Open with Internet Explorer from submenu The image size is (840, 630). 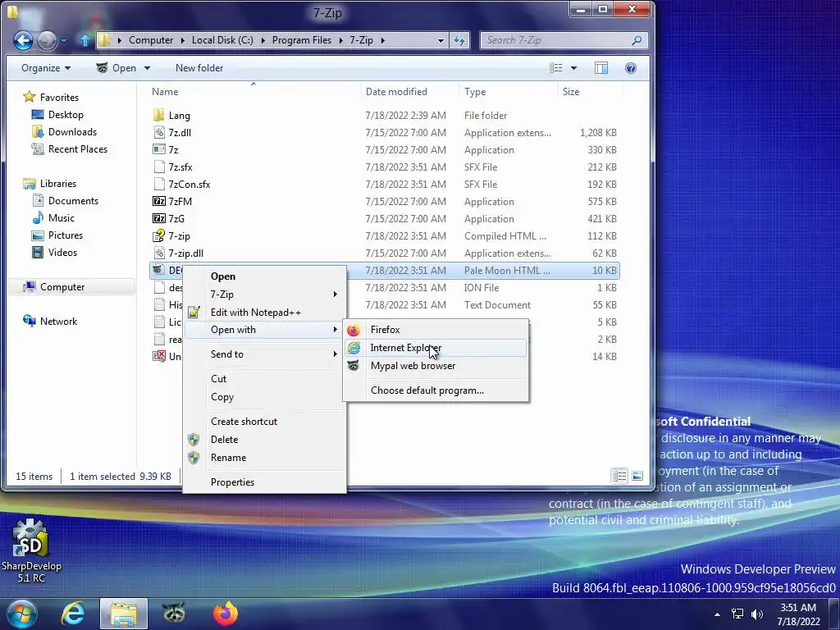tap(435, 348)
